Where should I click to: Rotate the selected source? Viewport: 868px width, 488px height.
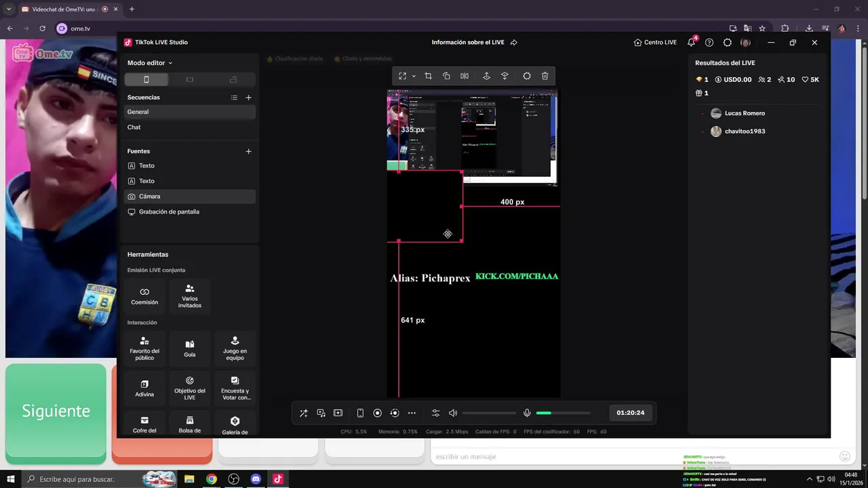pyautogui.click(x=446, y=76)
